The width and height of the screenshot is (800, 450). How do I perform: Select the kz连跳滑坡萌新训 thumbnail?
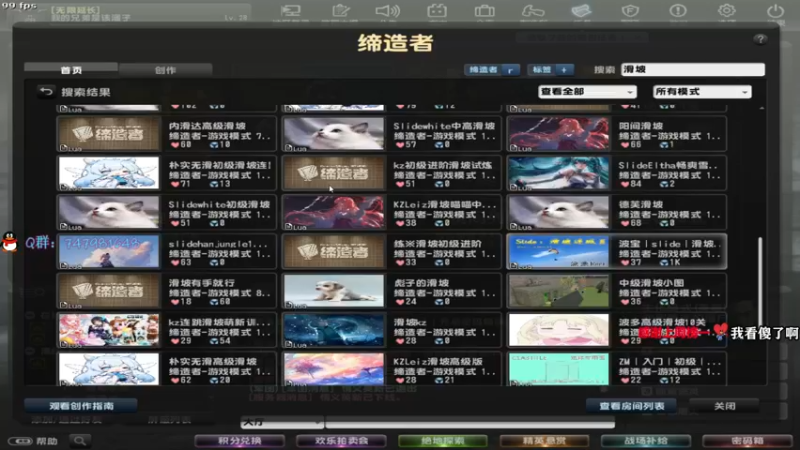[109, 330]
